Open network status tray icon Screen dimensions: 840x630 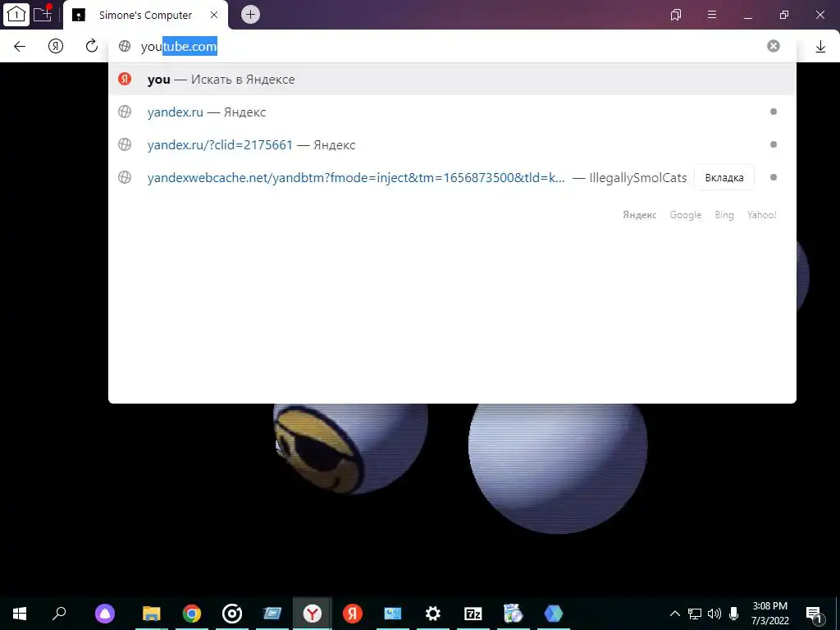[695, 614]
